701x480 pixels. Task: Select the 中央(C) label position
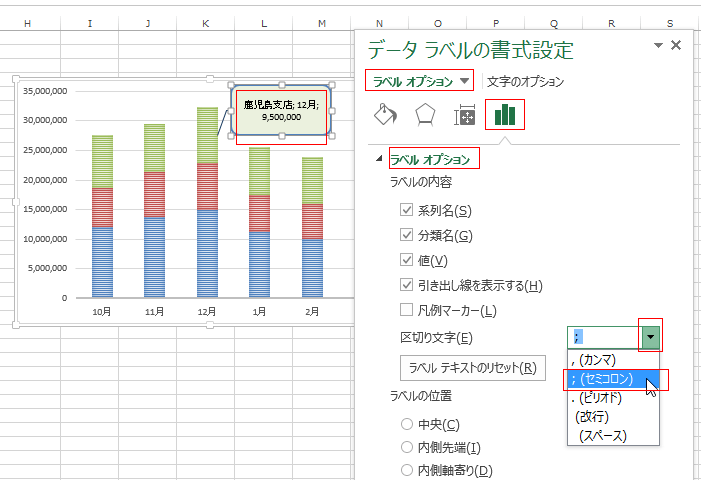406,424
